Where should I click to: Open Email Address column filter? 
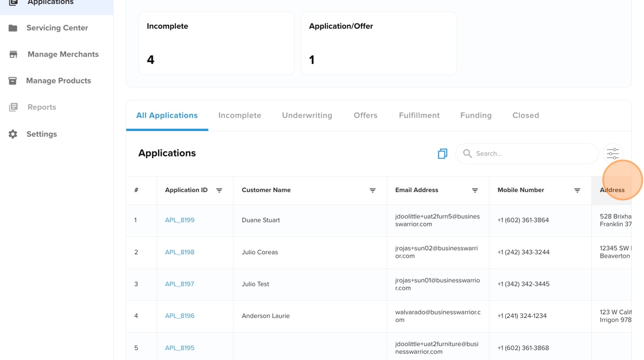[475, 190]
